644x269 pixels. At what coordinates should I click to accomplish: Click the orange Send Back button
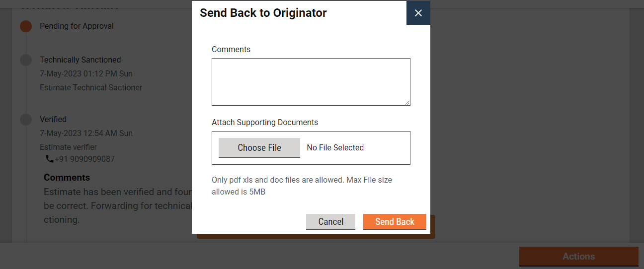[x=395, y=222]
